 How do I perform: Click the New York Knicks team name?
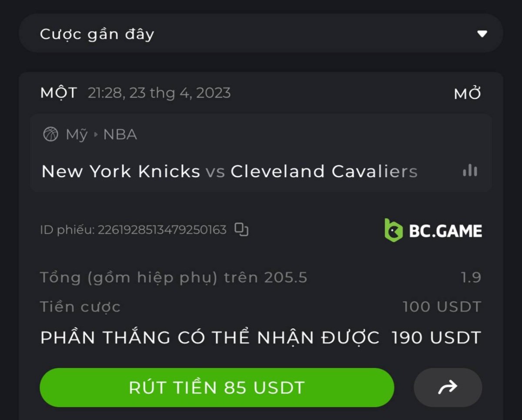[x=121, y=171]
